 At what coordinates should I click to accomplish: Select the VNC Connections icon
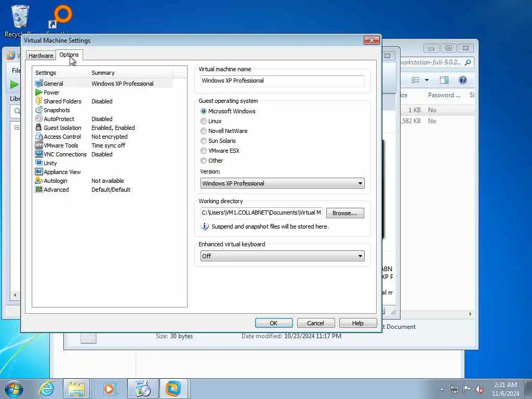pos(39,154)
